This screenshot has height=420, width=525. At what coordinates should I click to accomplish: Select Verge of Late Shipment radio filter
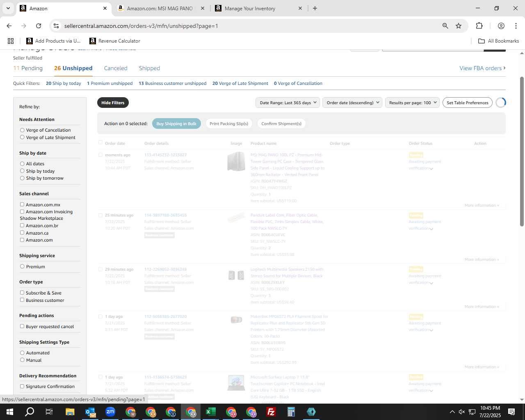click(x=22, y=137)
